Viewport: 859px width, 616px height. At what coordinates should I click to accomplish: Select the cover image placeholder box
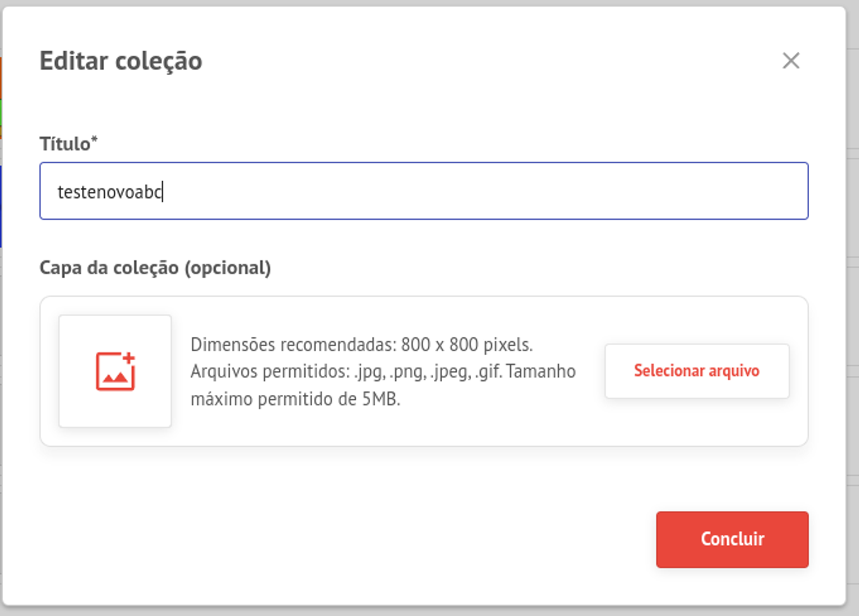point(115,371)
